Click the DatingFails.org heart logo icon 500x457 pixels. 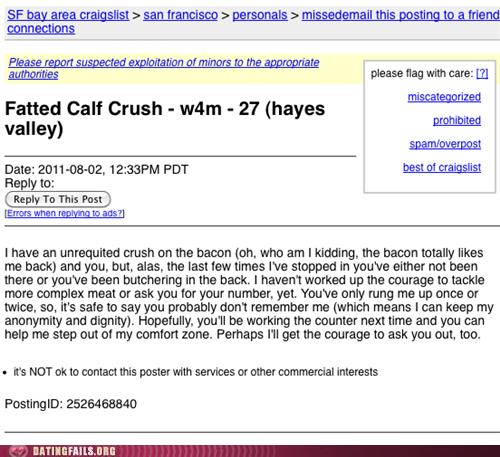click(18, 451)
